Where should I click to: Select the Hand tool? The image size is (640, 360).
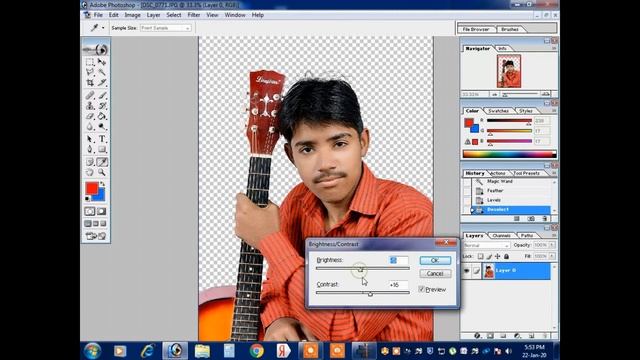click(x=90, y=172)
